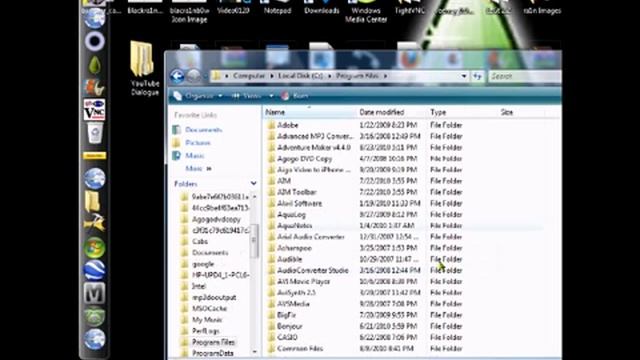The width and height of the screenshot is (640, 360).
Task: Click the Ashampoo folder icon
Action: click(x=271, y=248)
